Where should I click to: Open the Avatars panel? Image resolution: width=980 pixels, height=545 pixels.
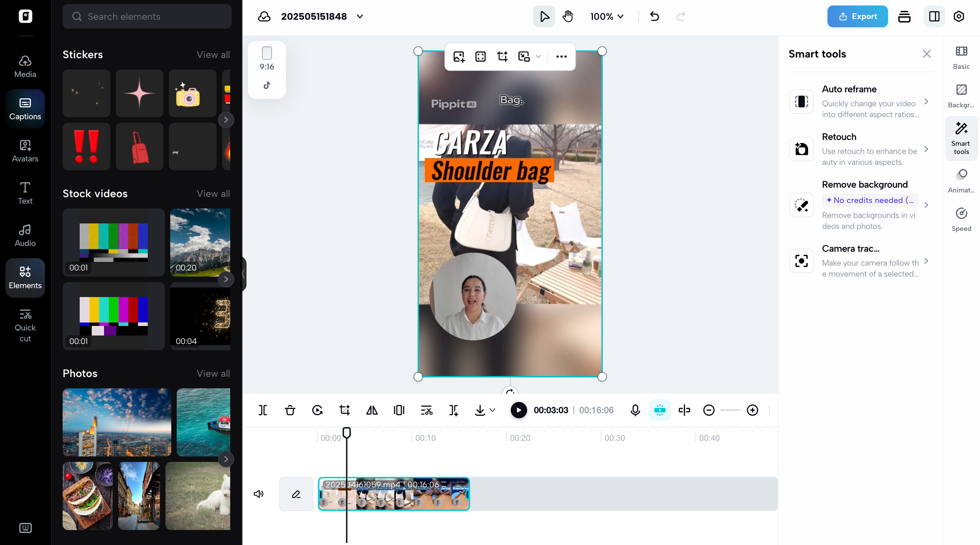point(25,151)
